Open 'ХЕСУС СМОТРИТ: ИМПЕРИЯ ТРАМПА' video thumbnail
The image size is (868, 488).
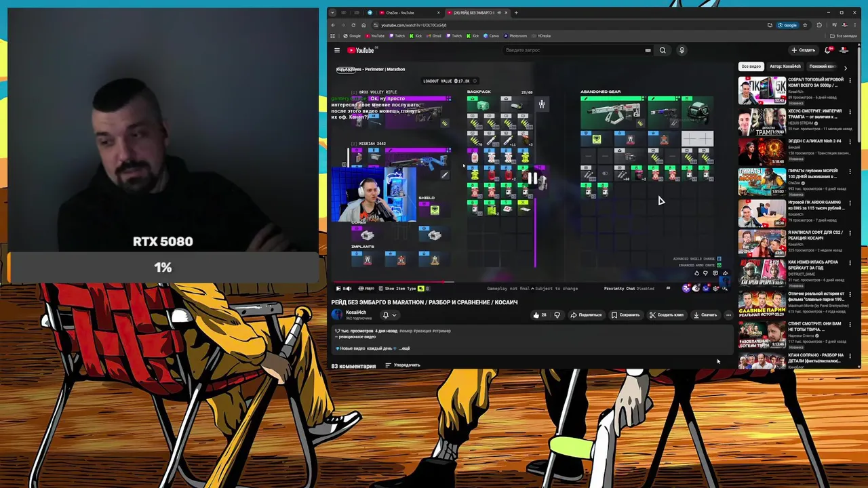tap(762, 121)
